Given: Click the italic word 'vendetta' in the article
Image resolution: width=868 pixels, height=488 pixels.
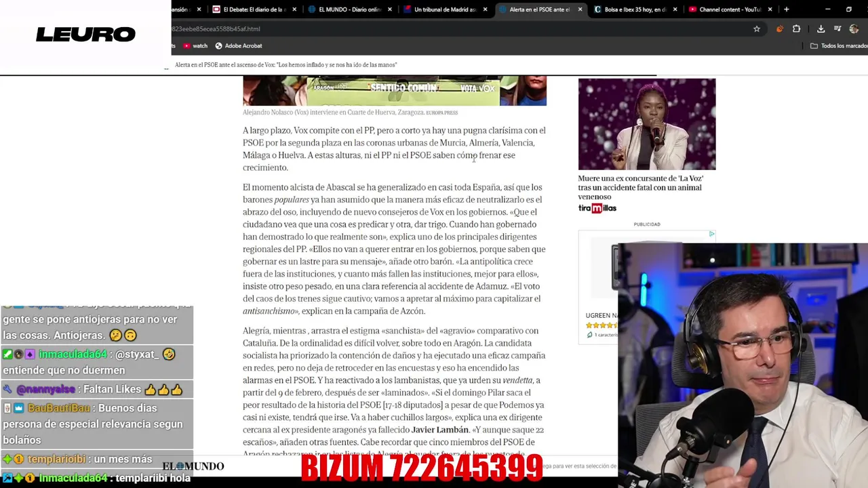Looking at the screenshot, I should click(519, 380).
